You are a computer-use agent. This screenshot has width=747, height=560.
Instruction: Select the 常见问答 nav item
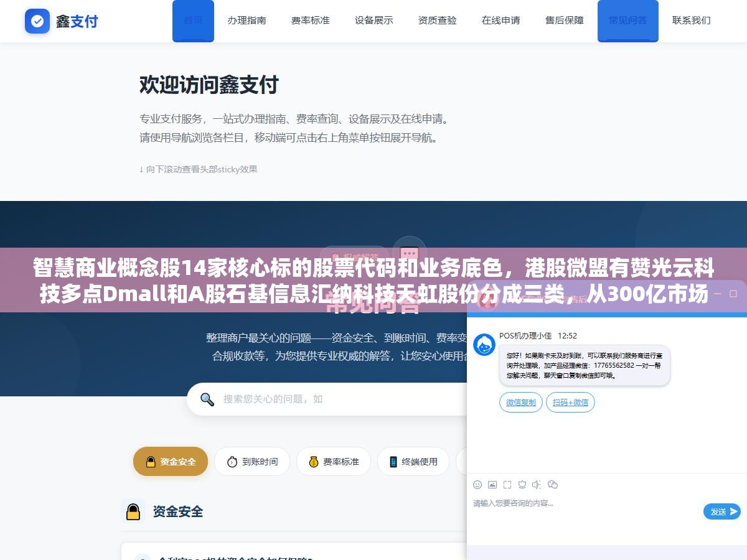pos(627,21)
